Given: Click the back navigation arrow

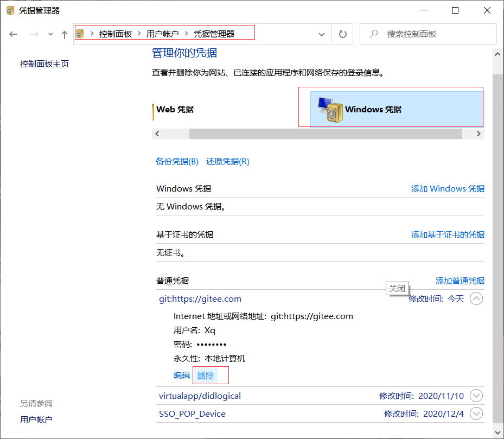Looking at the screenshot, I should point(13,34).
